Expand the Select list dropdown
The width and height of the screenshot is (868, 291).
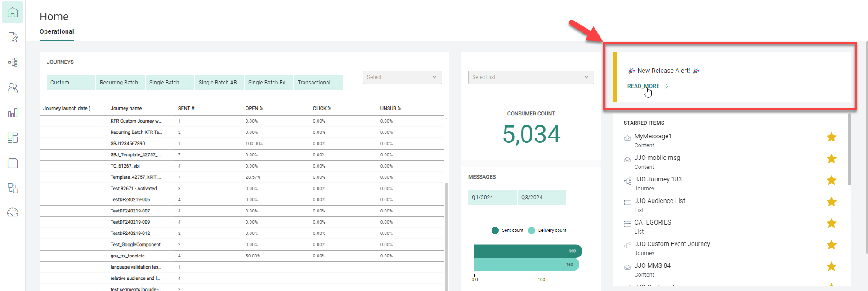pyautogui.click(x=531, y=77)
